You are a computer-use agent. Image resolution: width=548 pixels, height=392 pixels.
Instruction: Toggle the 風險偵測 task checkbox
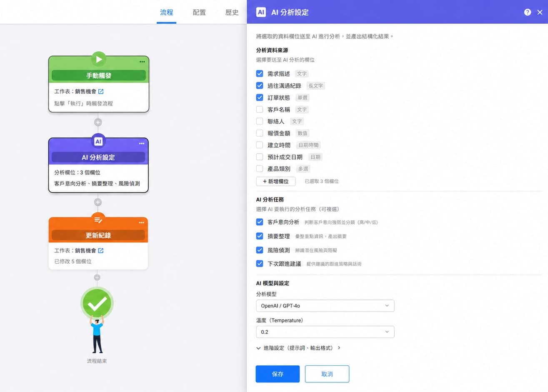pyautogui.click(x=260, y=250)
